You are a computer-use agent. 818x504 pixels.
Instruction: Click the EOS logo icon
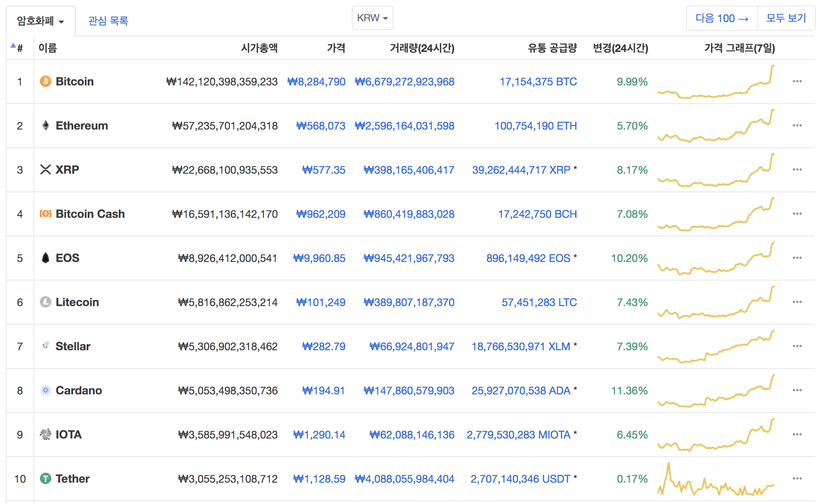pyautogui.click(x=45, y=258)
